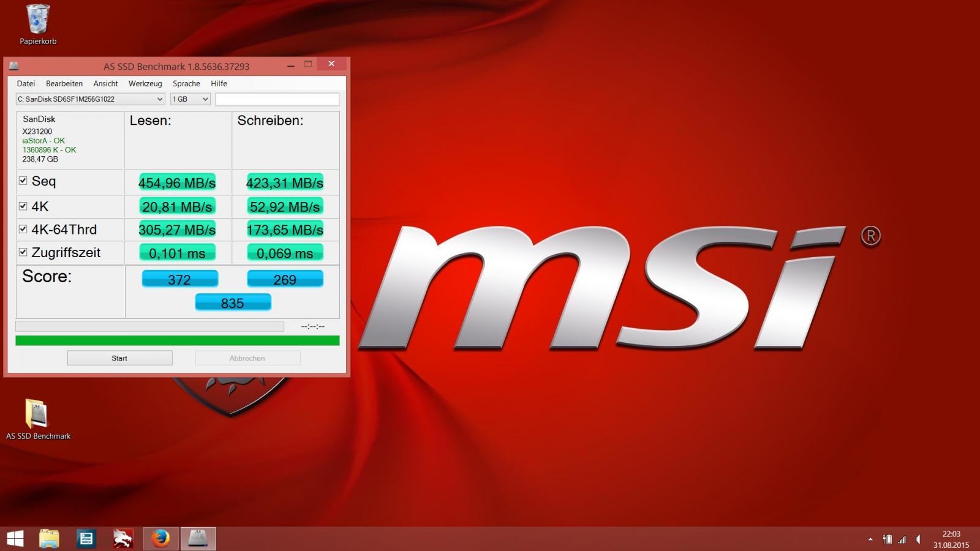
Task: Expand the drive selection dropdown
Action: [x=90, y=99]
